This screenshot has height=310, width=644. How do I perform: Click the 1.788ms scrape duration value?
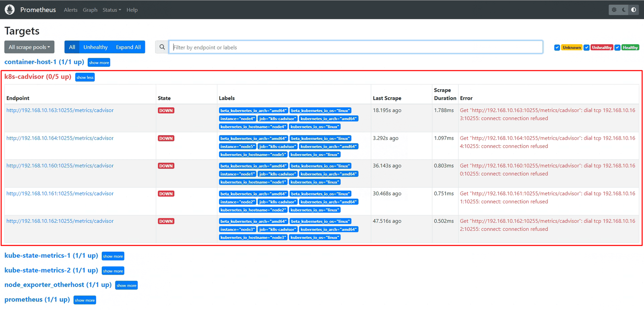(x=444, y=110)
